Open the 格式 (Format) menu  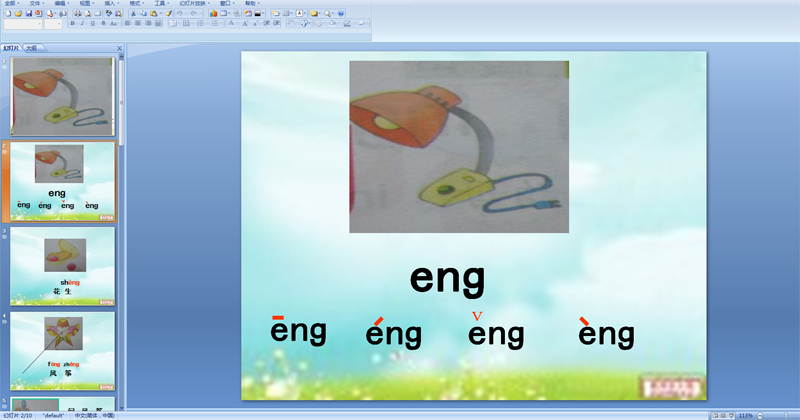click(x=136, y=4)
